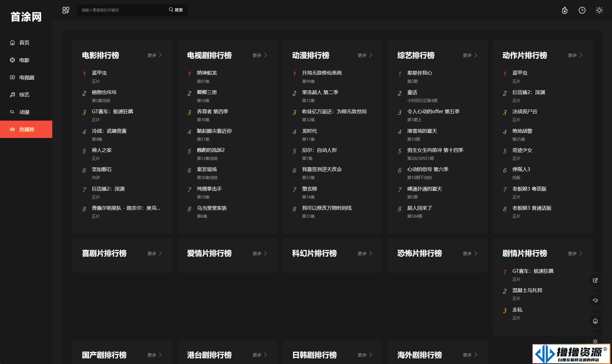Open 神人之家 movie entry
612x364 pixels.
click(102, 150)
